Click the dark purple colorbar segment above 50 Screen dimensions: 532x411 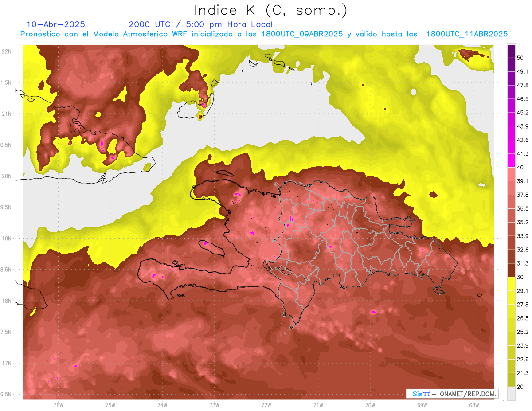point(511,51)
